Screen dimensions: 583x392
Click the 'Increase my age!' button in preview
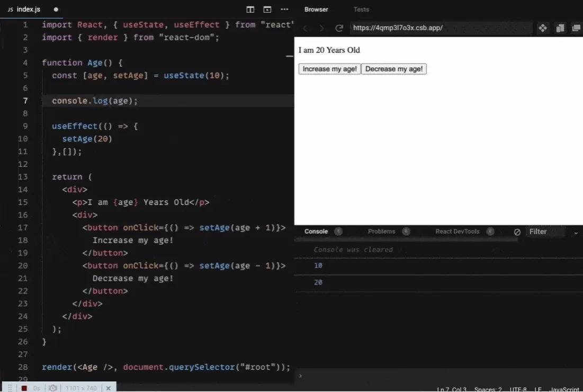[x=329, y=69]
